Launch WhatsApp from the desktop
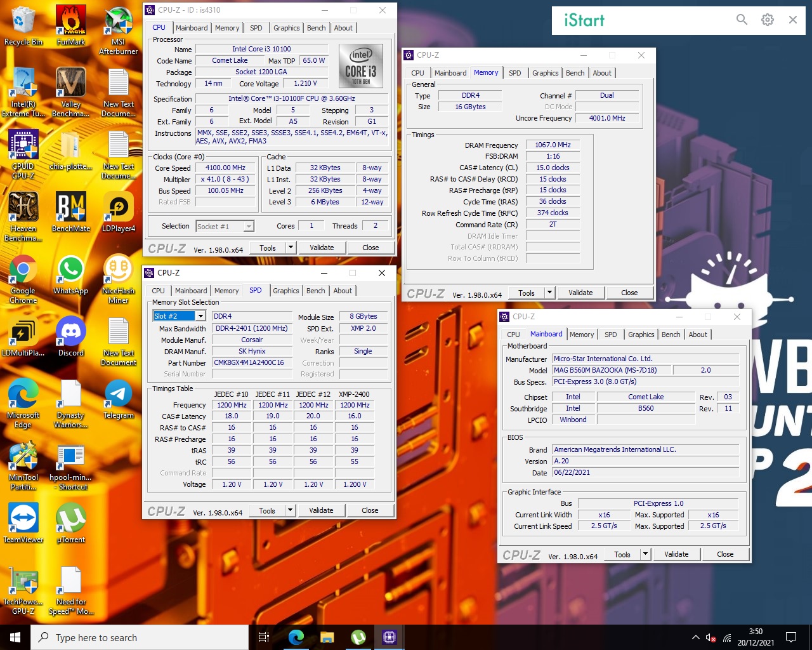Screen dimensions: 812x650 [71, 275]
